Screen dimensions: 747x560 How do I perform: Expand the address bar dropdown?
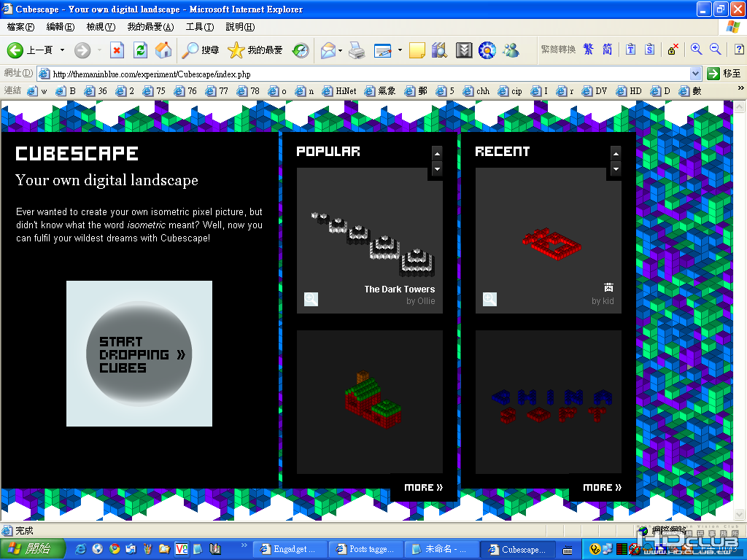click(695, 74)
